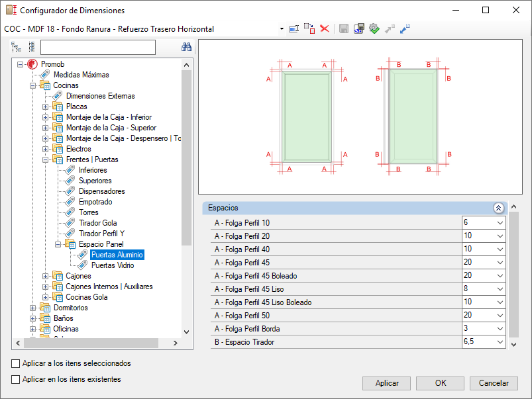Click the door diagram preview labeled A
The width and height of the screenshot is (532, 399).
point(307,116)
